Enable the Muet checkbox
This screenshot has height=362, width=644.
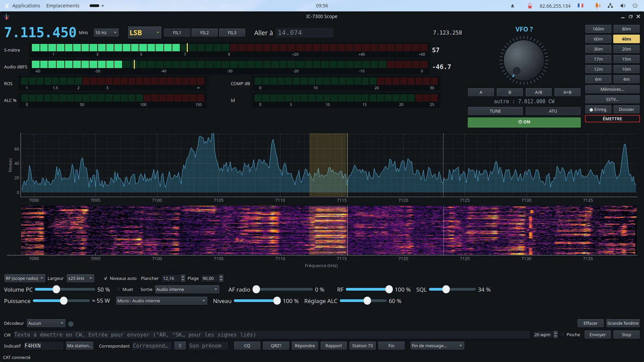pos(118,289)
